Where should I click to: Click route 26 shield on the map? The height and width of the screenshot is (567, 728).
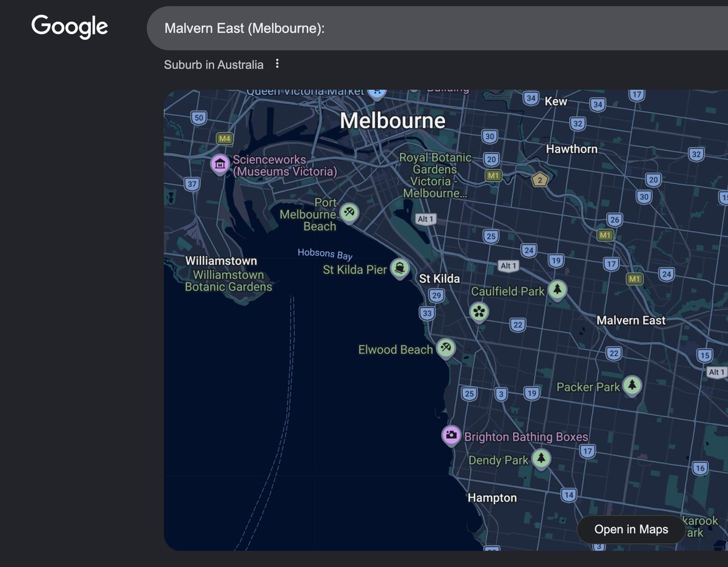(x=615, y=220)
